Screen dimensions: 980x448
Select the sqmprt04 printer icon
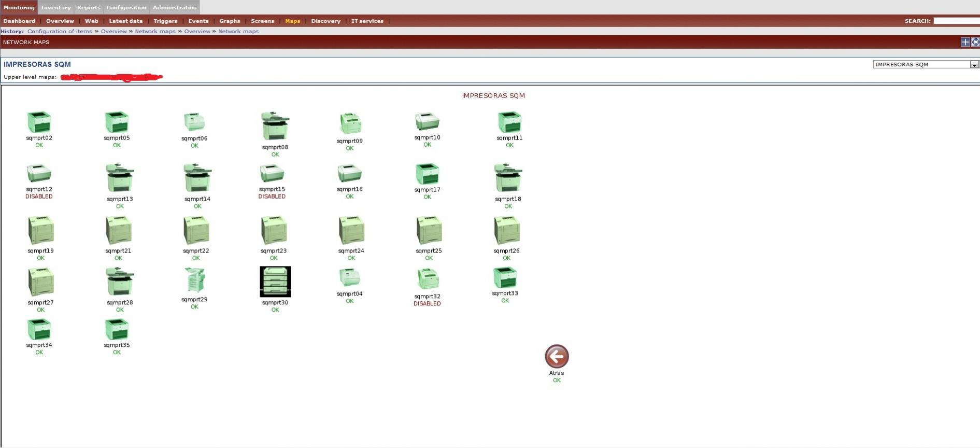(x=350, y=278)
